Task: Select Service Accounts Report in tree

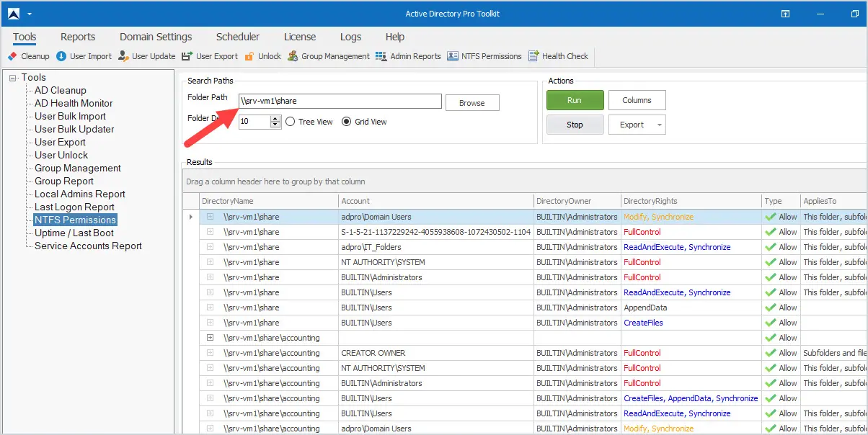Action: pyautogui.click(x=88, y=246)
